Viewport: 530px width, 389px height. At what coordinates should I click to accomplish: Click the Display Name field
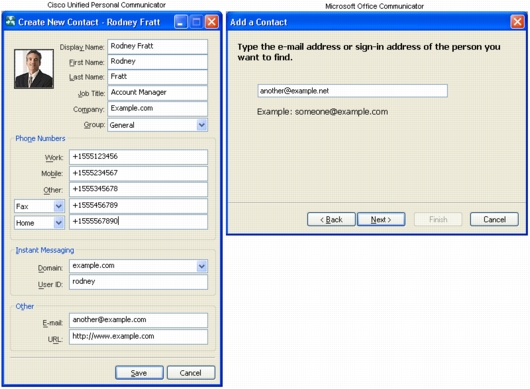coord(158,47)
